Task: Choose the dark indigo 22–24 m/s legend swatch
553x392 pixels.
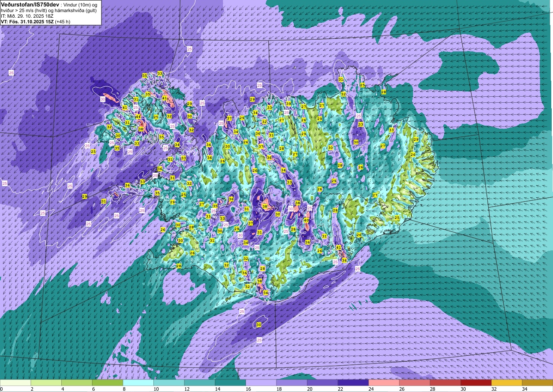Action: point(353,383)
